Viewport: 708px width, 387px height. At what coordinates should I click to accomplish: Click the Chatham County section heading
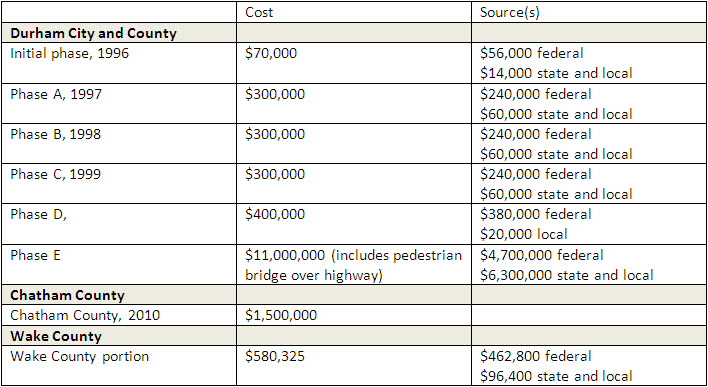(x=67, y=295)
